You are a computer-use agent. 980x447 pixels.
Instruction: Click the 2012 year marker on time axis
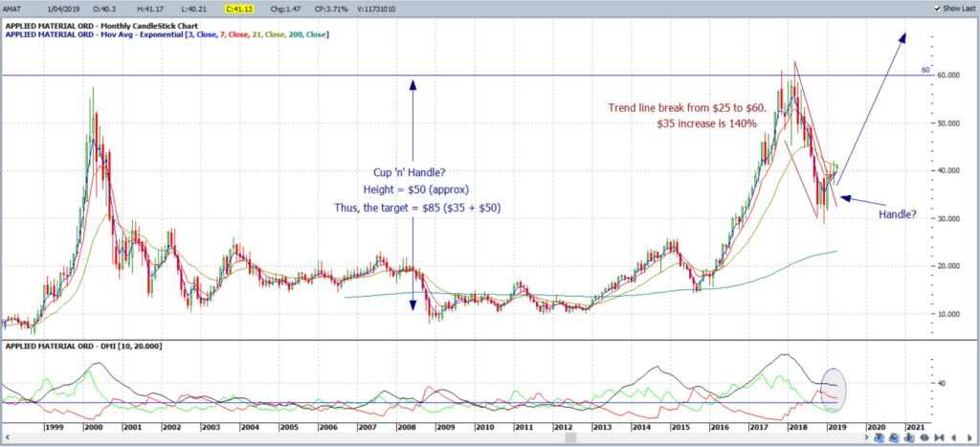coord(563,427)
